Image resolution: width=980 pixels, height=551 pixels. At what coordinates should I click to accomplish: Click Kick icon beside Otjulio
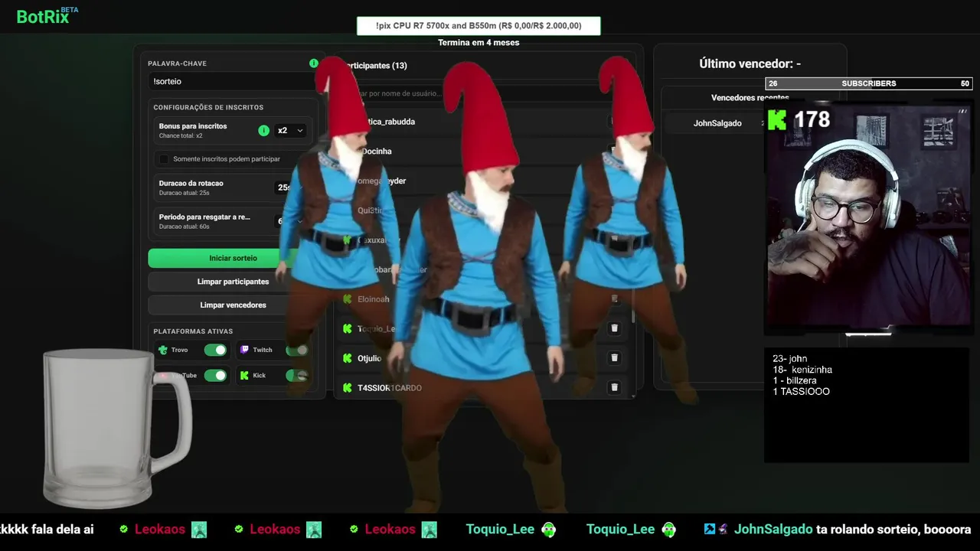click(348, 358)
